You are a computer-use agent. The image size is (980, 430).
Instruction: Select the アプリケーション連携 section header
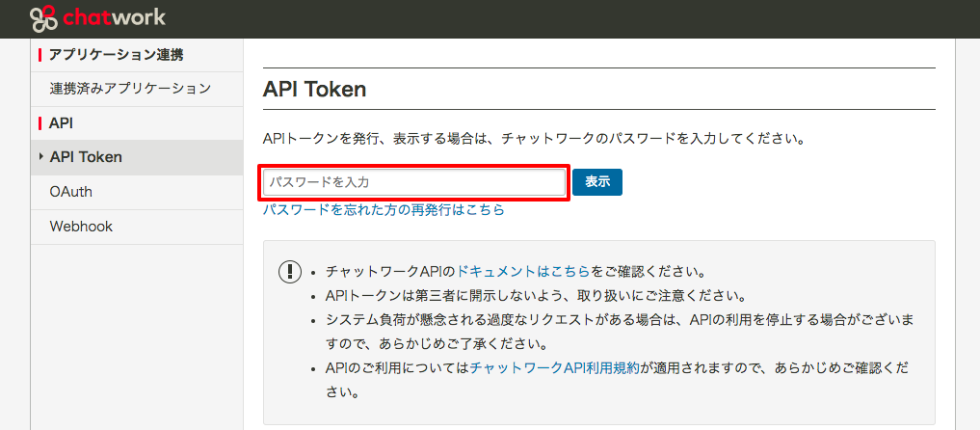coord(116,54)
